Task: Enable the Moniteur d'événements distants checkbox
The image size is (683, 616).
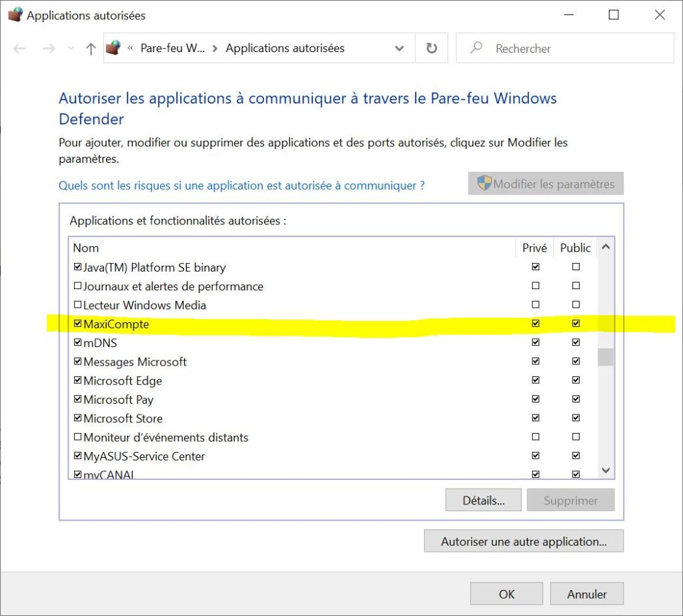Action: pos(77,436)
